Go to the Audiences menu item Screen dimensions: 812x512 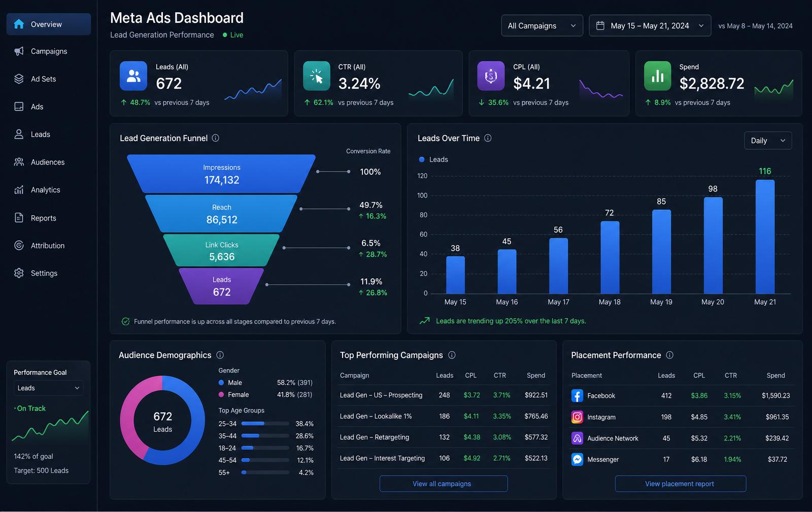coord(49,162)
